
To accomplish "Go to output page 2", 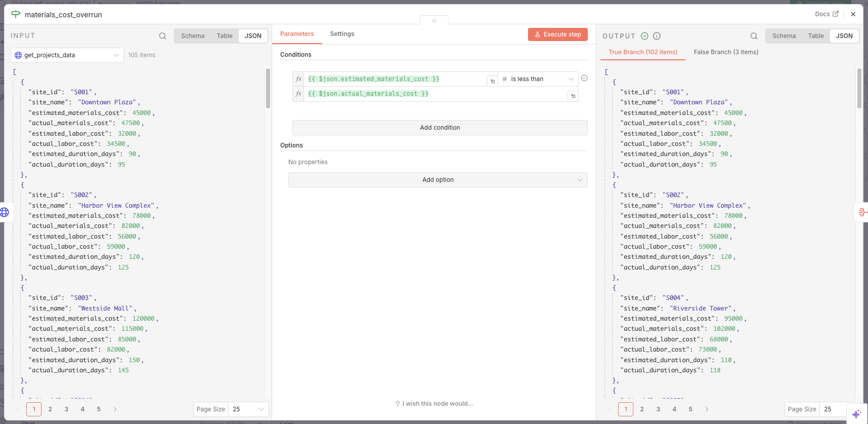I will [642, 409].
